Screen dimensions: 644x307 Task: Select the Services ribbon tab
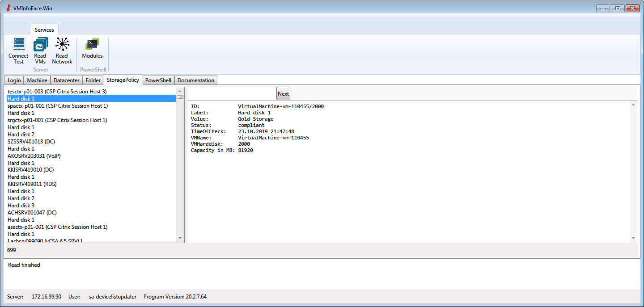pos(44,29)
